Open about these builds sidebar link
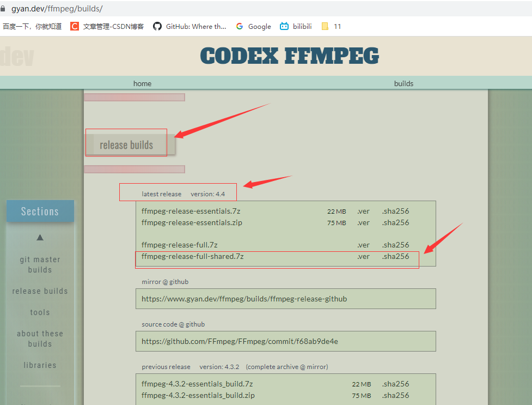The image size is (532, 405). tap(40, 338)
